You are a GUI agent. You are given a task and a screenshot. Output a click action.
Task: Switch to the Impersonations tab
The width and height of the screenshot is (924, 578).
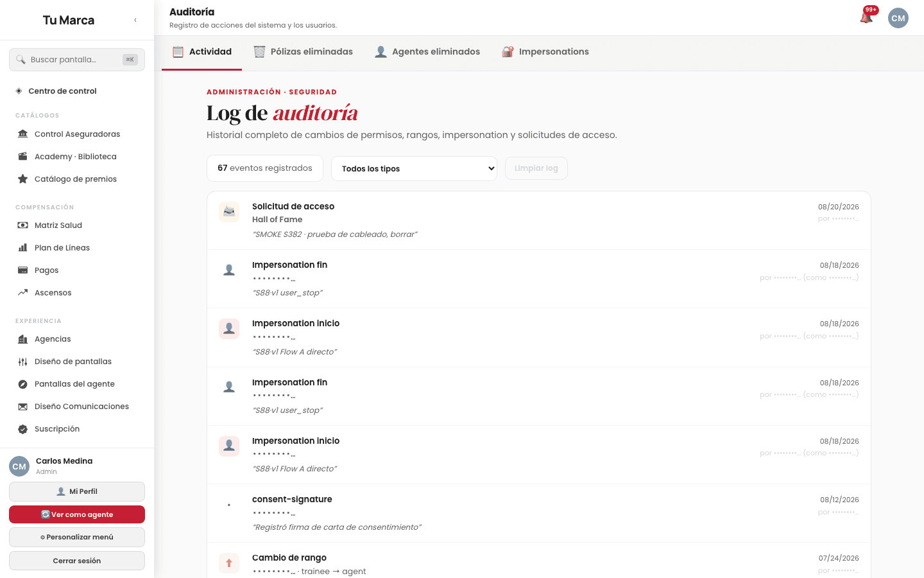tap(545, 52)
